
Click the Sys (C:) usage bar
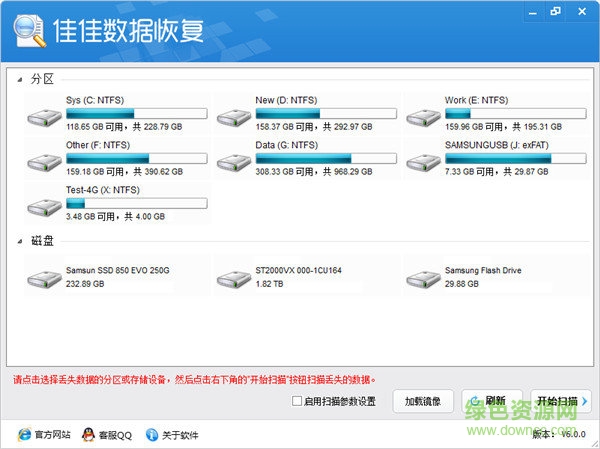[x=137, y=113]
